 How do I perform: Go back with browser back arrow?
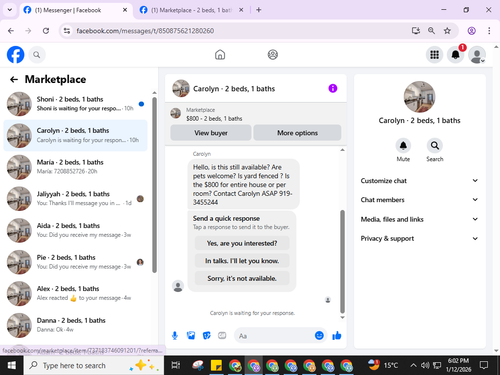[11, 31]
